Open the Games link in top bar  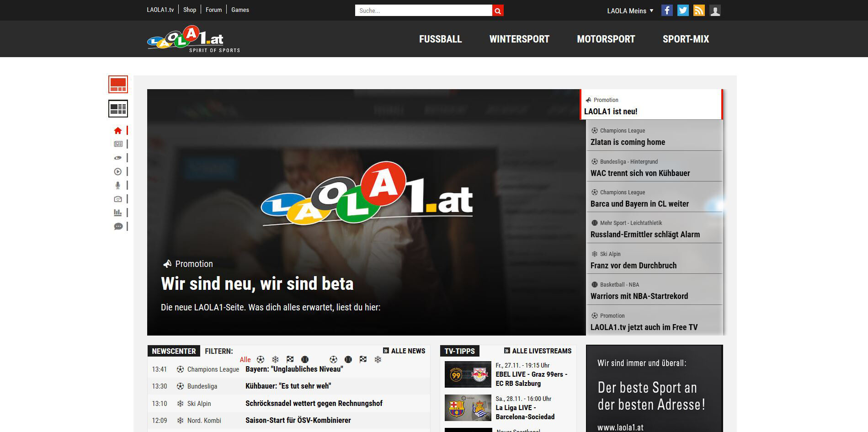click(240, 10)
